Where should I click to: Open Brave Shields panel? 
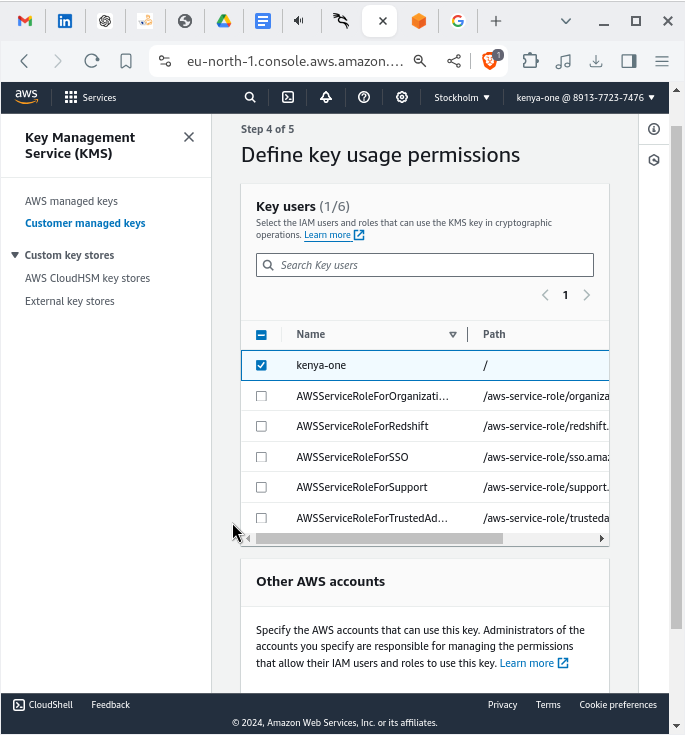click(490, 60)
